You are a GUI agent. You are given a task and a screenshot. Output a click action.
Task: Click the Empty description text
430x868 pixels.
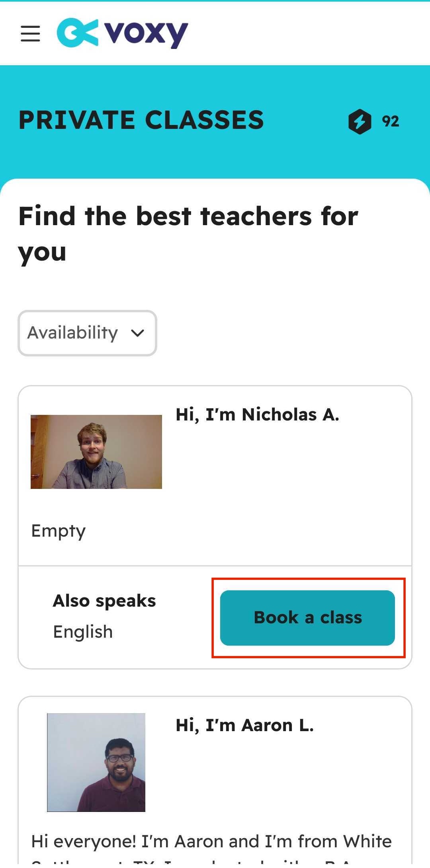59,530
